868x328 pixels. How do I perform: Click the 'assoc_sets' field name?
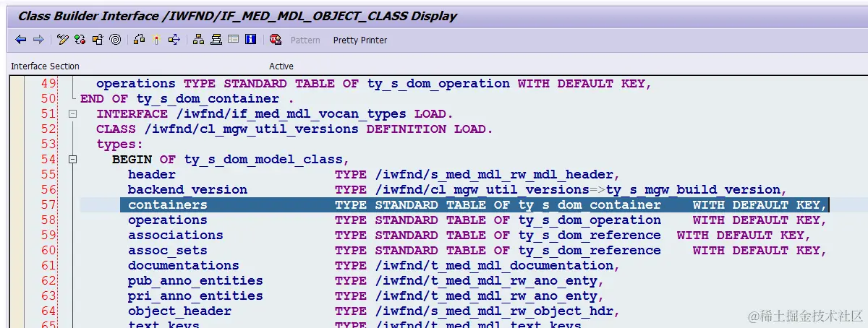[x=168, y=250]
